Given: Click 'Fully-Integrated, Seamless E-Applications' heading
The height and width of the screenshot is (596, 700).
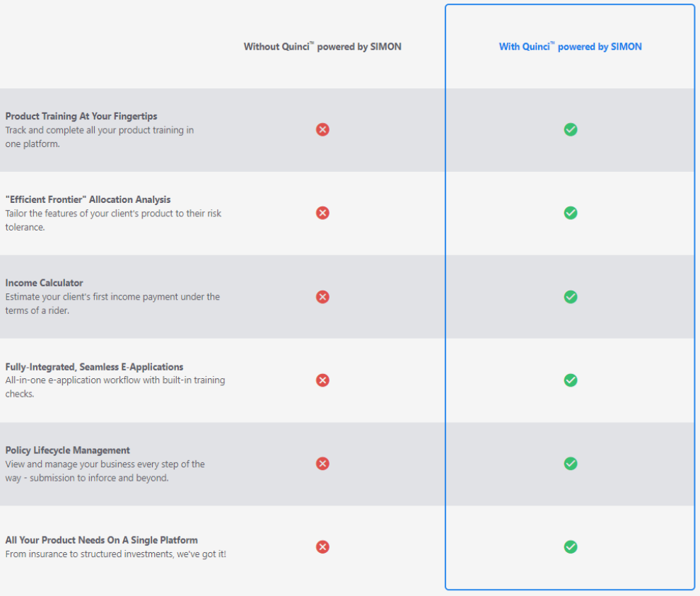Looking at the screenshot, I should coord(94,367).
